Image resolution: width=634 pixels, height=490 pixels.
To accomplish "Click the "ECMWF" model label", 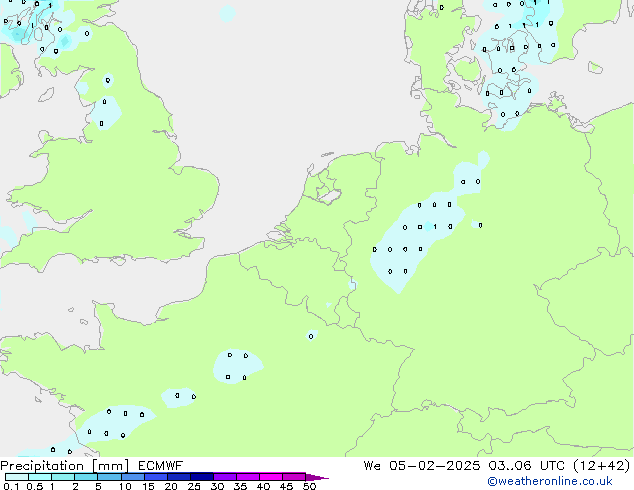I will coord(161,466).
